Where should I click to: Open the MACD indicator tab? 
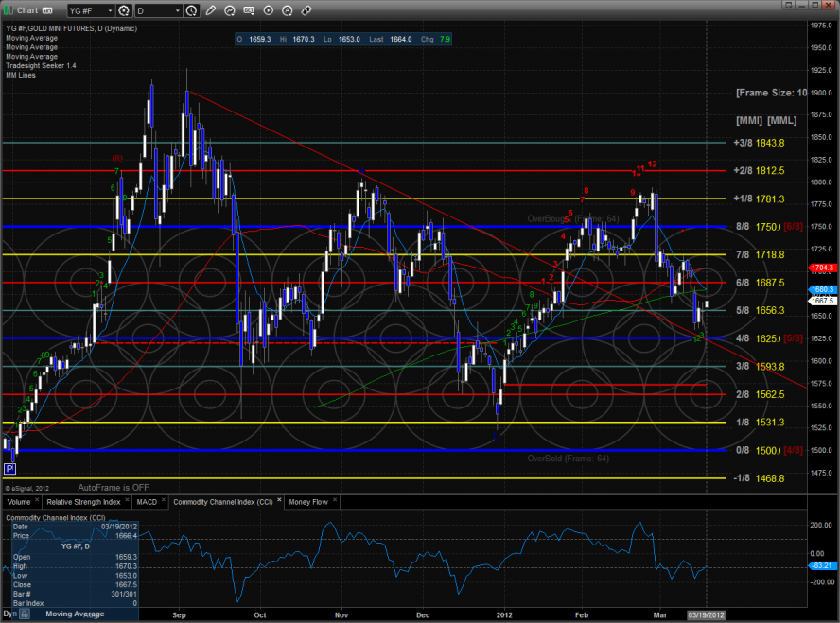[x=147, y=502]
